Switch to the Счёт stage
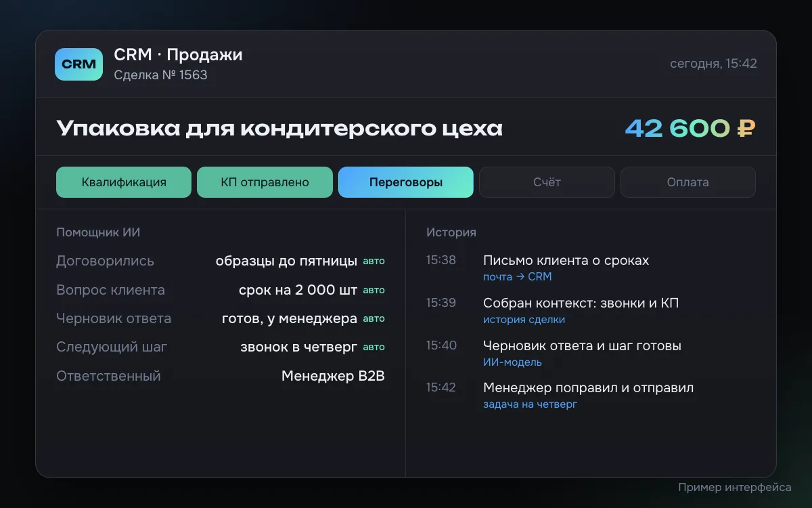This screenshot has width=812, height=508. point(547,182)
